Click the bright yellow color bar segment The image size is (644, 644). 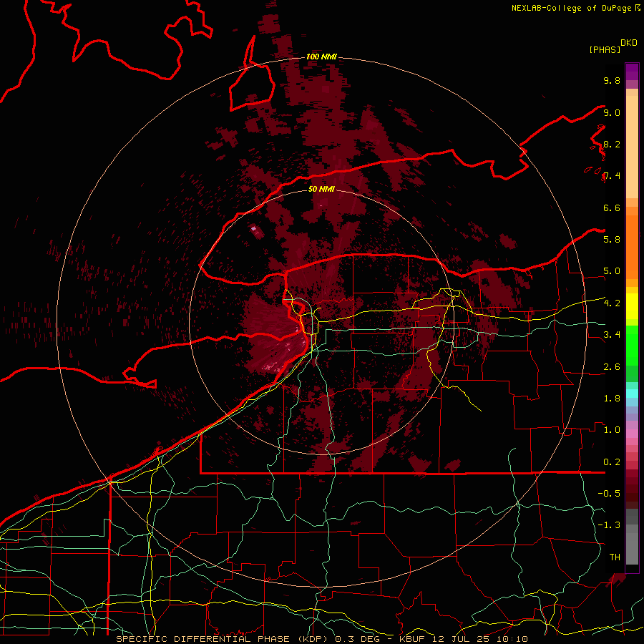click(632, 306)
